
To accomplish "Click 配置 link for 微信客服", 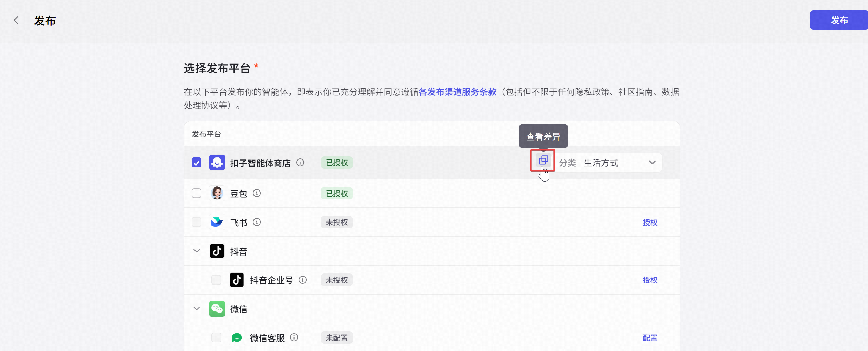I will click(650, 338).
